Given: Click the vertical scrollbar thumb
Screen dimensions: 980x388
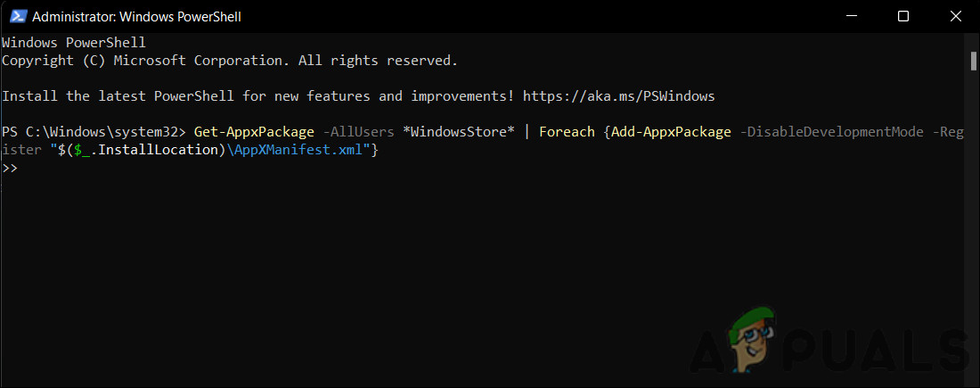Looking at the screenshot, I should (973, 60).
